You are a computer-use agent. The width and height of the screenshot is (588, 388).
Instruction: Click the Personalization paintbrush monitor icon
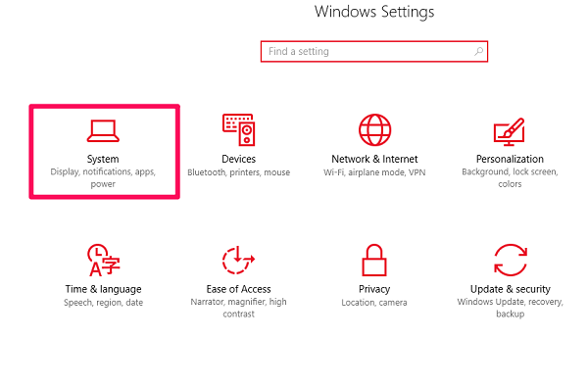[x=510, y=131]
